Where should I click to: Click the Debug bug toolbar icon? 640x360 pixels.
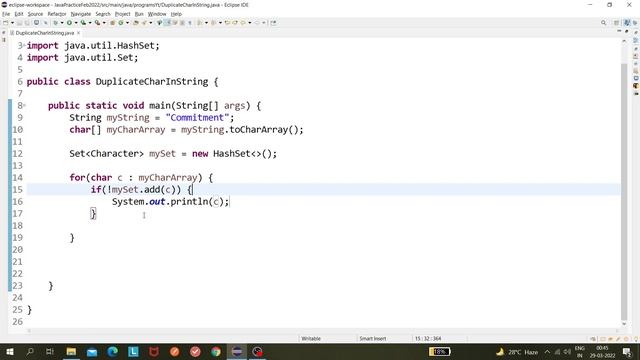56,23
